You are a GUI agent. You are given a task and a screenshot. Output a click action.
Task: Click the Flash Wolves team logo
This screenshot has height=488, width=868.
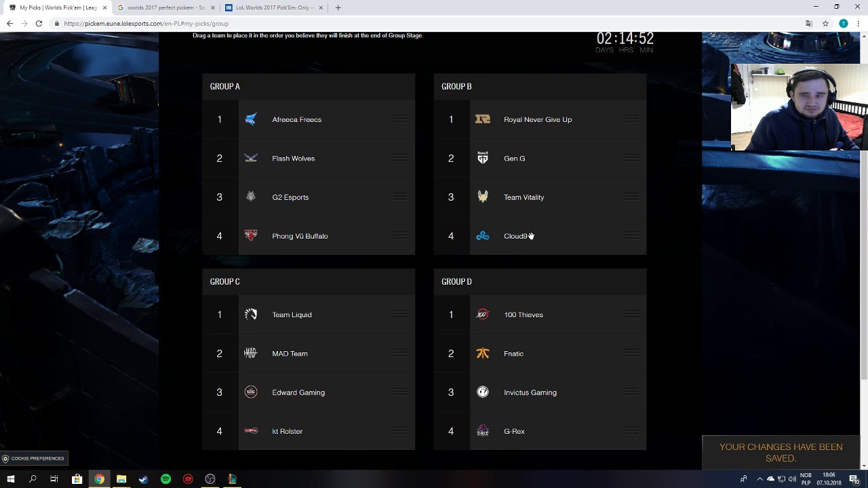251,159
